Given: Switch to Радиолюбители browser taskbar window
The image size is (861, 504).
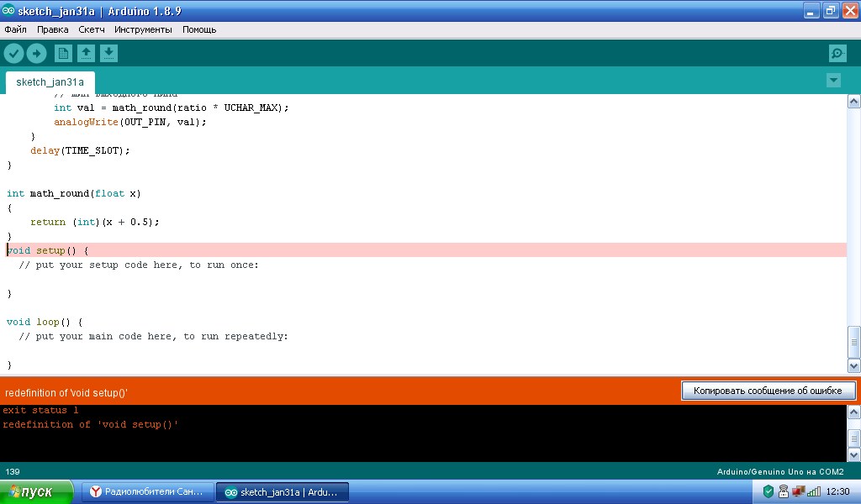Looking at the screenshot, I should coord(146,491).
